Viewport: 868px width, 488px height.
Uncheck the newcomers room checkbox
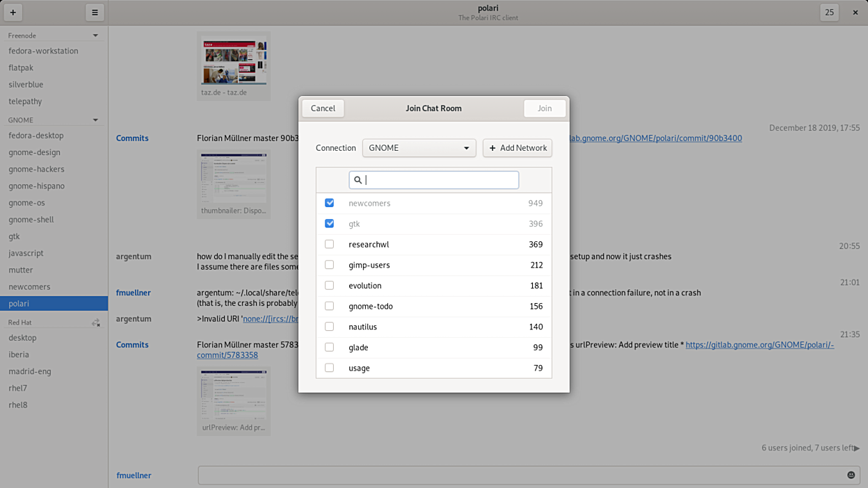click(x=330, y=203)
